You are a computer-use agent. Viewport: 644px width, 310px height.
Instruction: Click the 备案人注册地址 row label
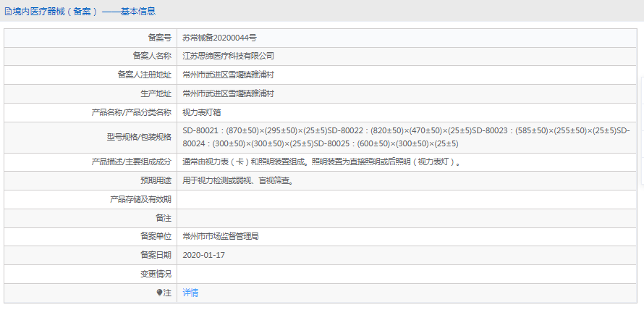[x=144, y=75]
